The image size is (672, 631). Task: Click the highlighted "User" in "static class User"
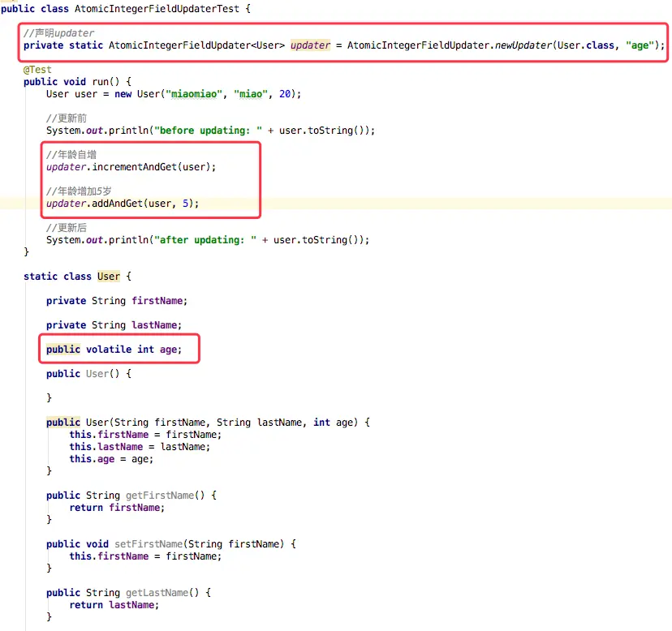click(x=109, y=277)
